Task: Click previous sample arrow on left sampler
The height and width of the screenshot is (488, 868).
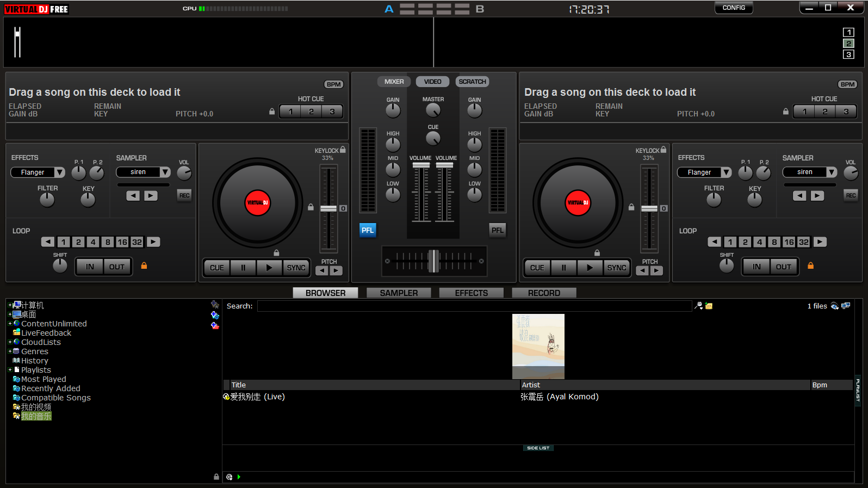Action: 133,196
